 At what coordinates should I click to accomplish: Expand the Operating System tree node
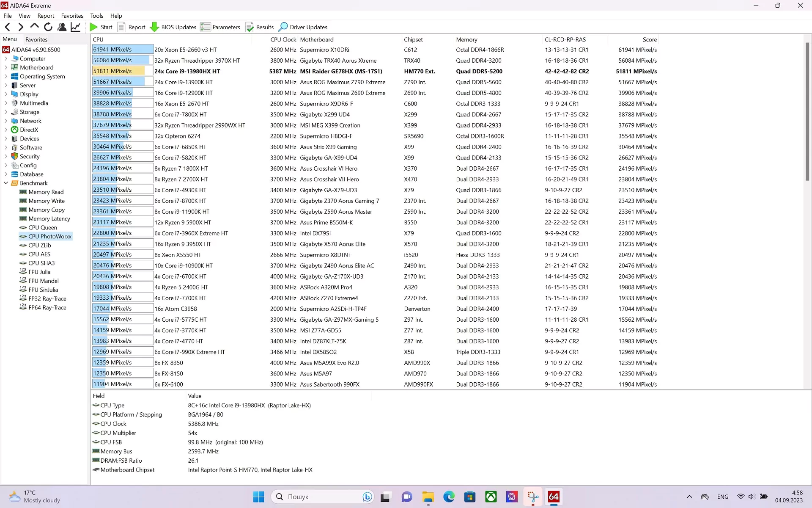coord(6,76)
